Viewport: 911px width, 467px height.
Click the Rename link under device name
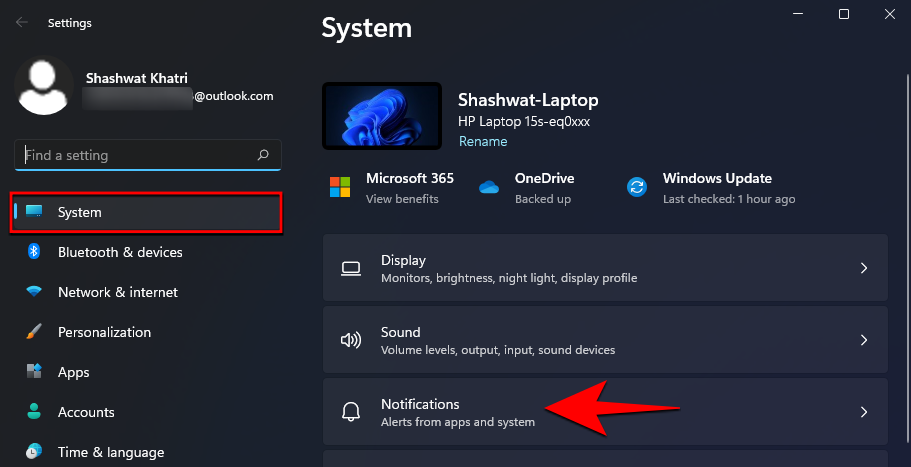(x=482, y=141)
